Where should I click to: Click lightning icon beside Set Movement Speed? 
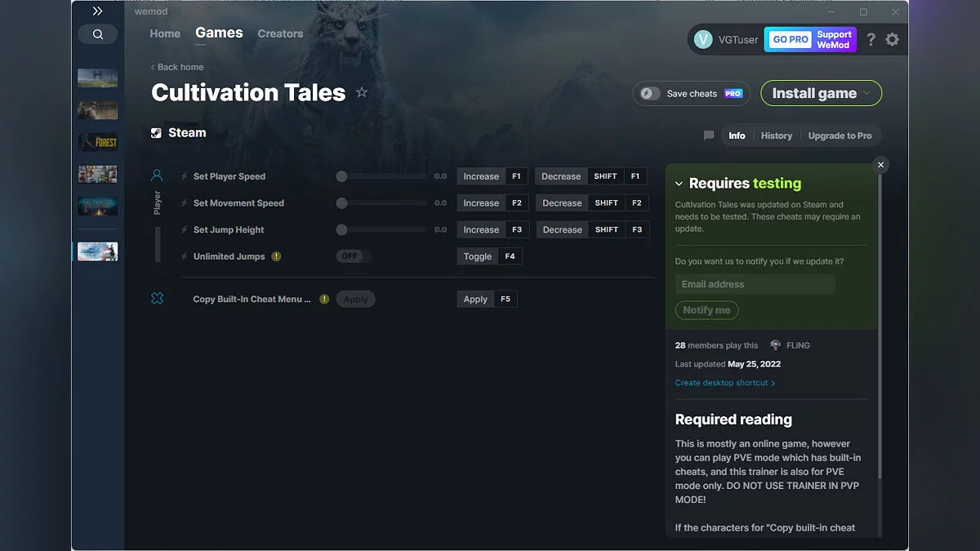coord(185,203)
